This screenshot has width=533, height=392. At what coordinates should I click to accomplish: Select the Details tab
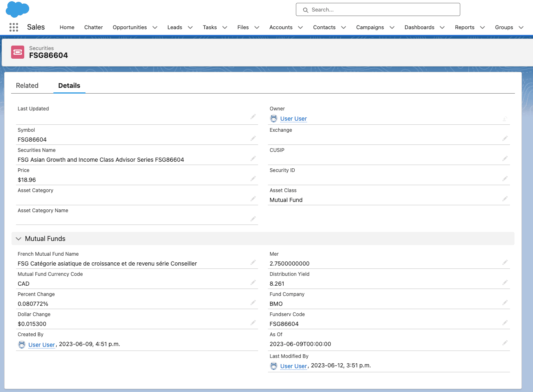(69, 85)
